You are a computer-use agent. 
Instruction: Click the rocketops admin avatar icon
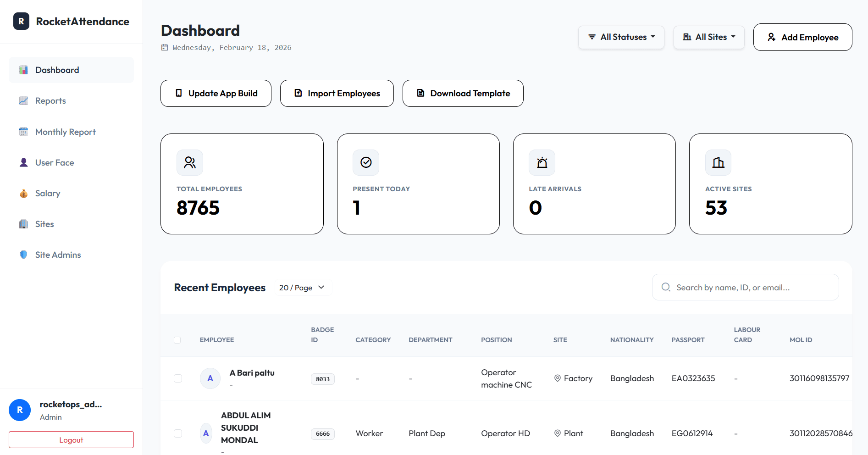20,410
